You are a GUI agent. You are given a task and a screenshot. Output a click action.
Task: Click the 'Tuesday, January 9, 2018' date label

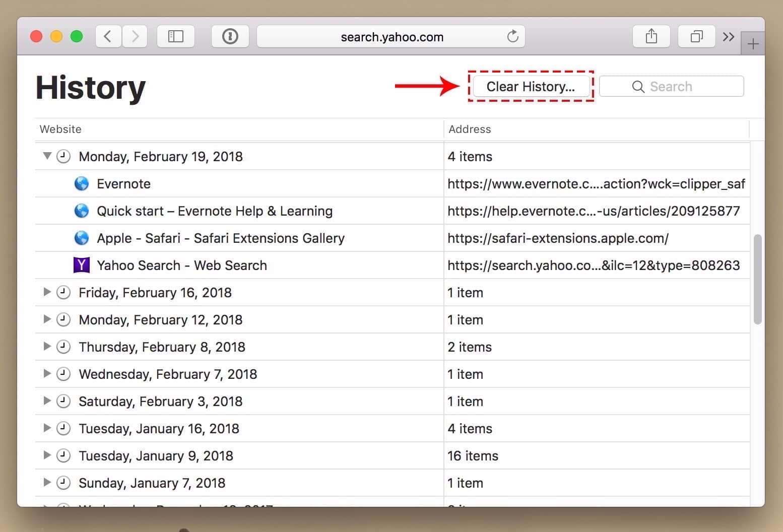pos(156,456)
